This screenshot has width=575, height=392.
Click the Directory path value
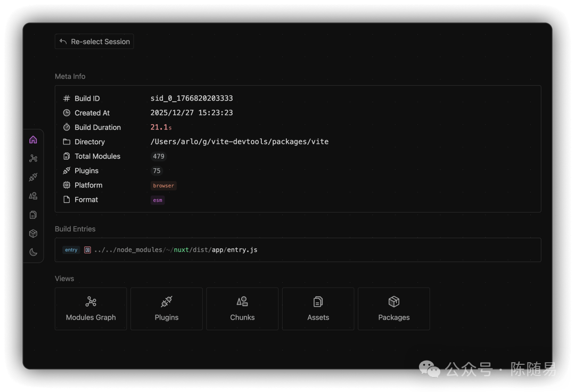click(240, 142)
